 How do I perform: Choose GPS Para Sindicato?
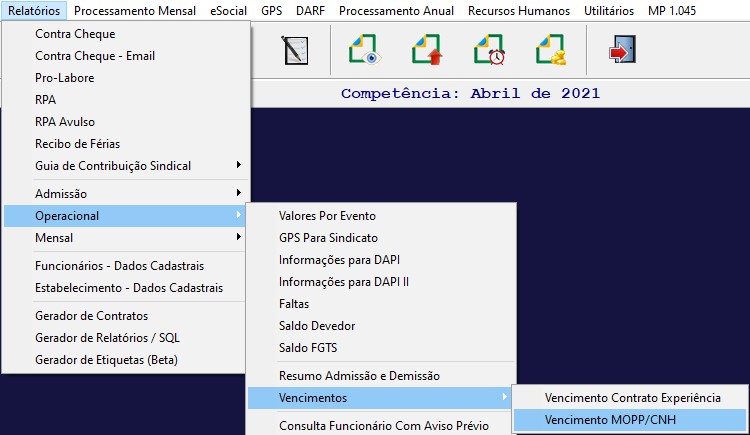381,238
